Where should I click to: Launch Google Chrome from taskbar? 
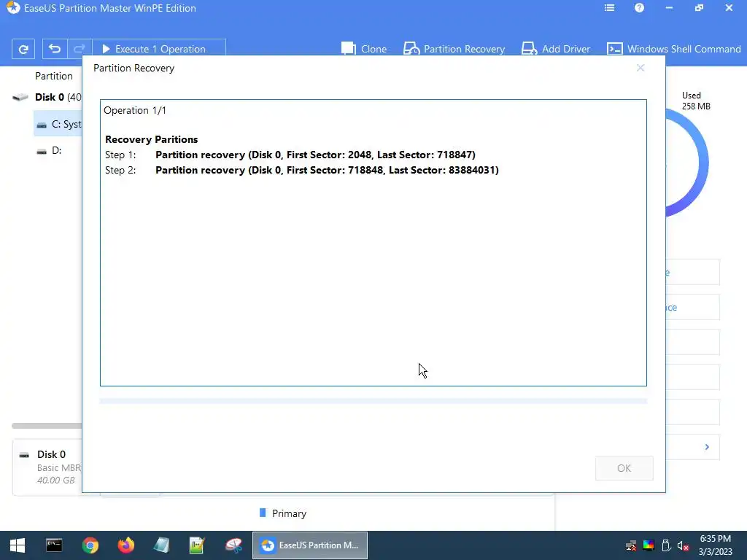coord(90,545)
